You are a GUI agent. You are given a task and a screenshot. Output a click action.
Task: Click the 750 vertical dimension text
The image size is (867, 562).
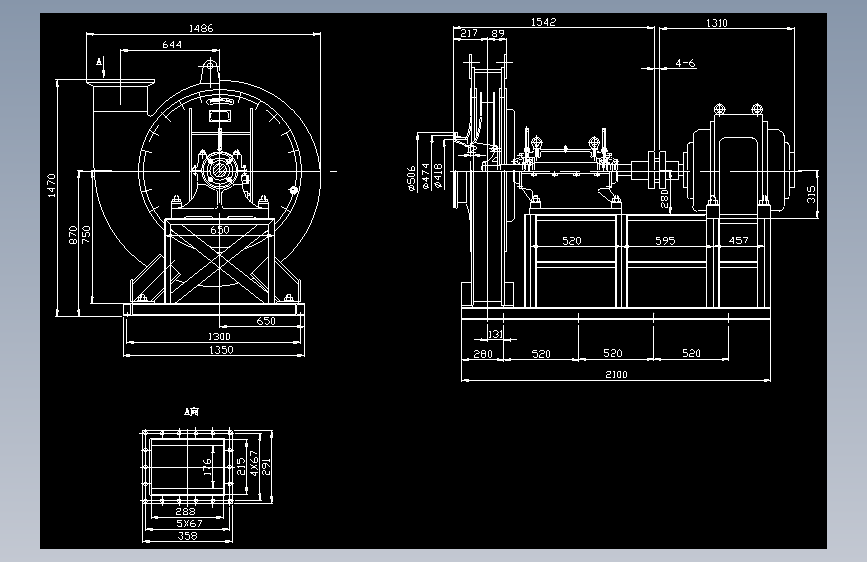(86, 235)
